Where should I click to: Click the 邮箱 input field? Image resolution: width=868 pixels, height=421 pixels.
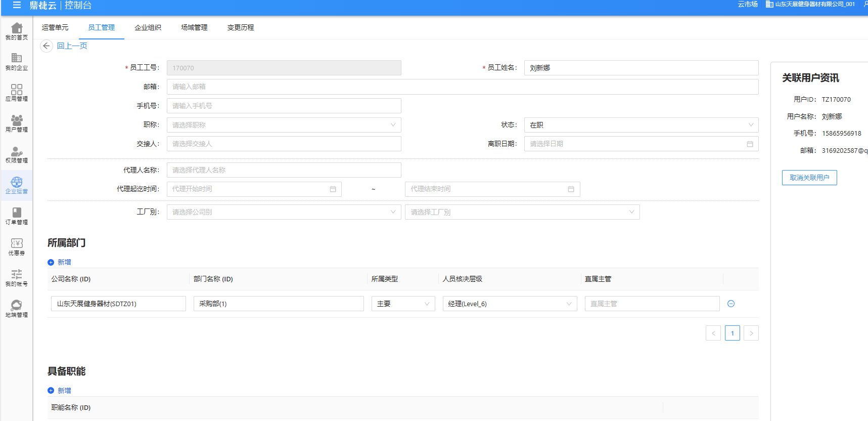coord(463,87)
